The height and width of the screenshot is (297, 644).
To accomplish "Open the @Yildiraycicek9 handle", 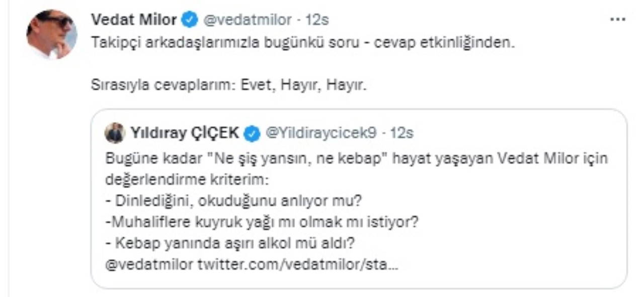I will [x=320, y=133].
